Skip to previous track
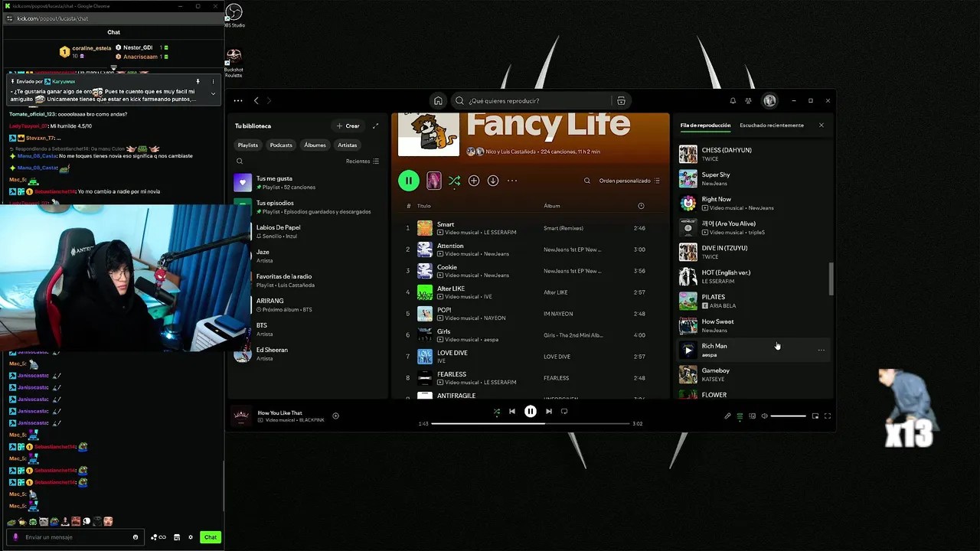 point(512,411)
